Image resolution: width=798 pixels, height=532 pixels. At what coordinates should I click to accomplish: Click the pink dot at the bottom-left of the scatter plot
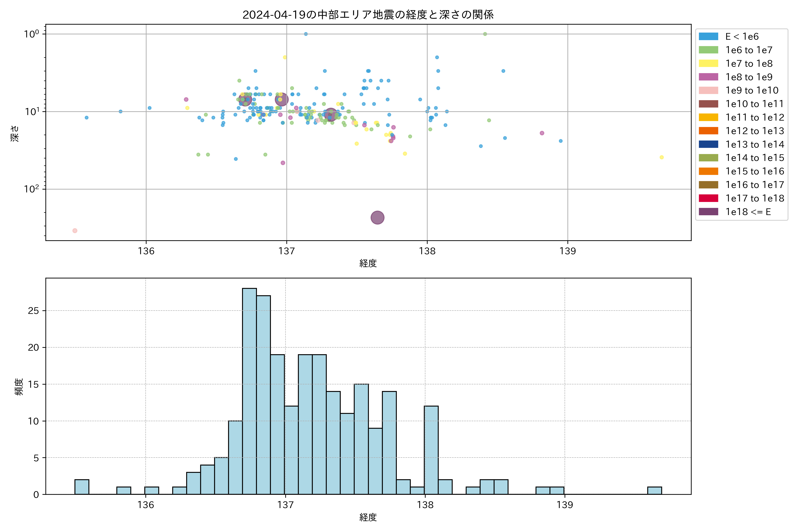point(75,231)
